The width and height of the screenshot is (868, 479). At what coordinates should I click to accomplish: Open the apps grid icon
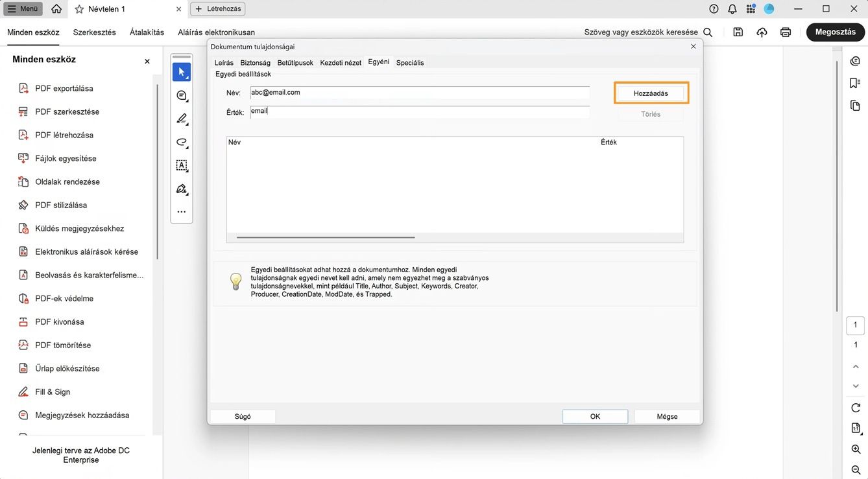coord(751,9)
